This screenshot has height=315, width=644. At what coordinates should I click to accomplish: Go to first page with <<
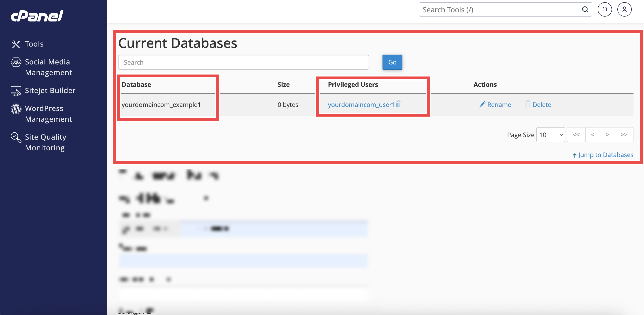(576, 135)
